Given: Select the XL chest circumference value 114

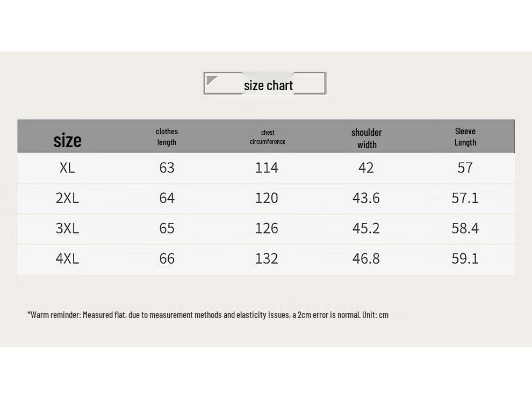Looking at the screenshot, I should pos(267,168).
